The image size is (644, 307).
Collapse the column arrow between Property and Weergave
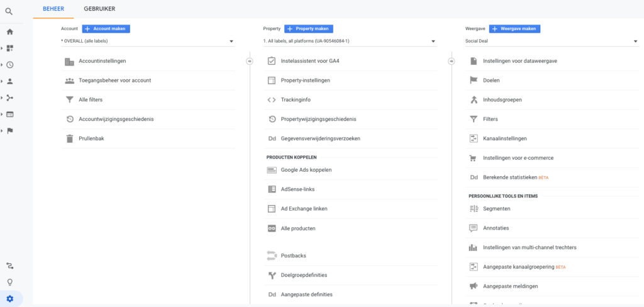click(451, 61)
